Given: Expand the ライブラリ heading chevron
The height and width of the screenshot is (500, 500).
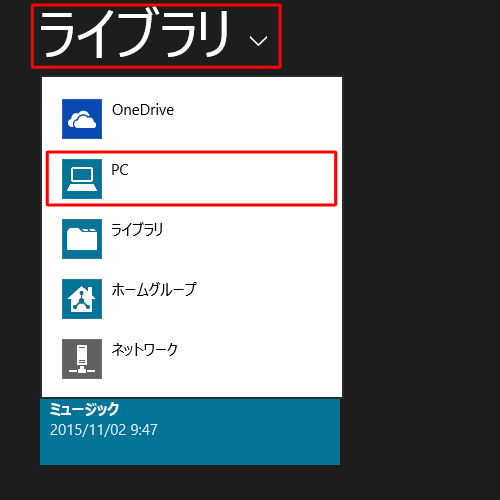Looking at the screenshot, I should click(x=258, y=41).
